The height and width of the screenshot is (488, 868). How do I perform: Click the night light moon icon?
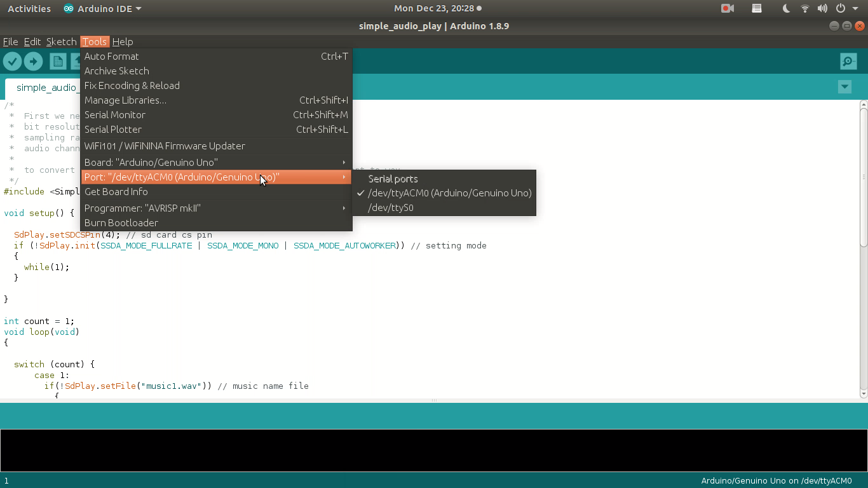(x=786, y=9)
